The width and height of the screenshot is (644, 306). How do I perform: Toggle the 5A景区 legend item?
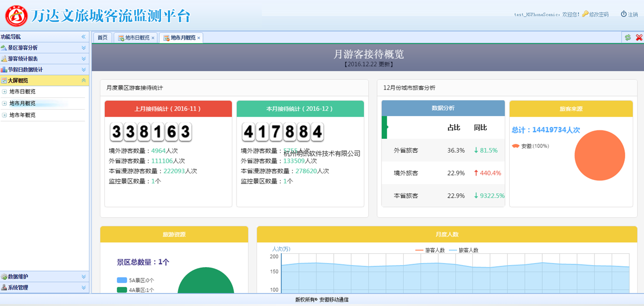135,280
